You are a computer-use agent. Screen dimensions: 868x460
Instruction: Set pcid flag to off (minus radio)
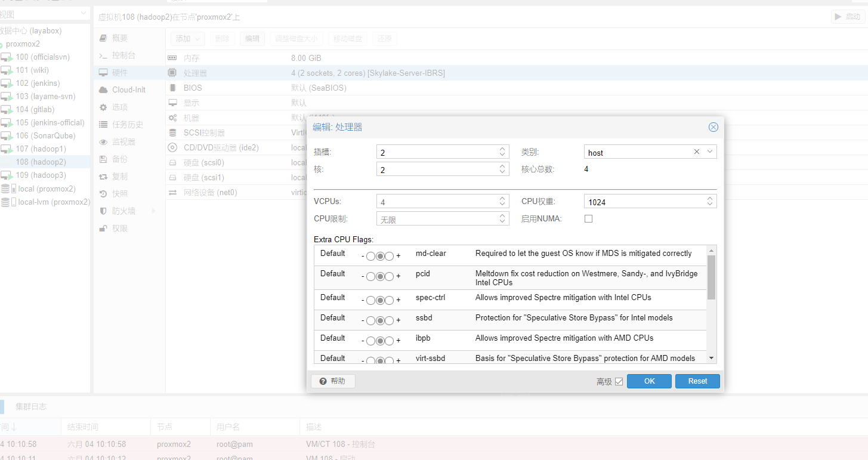click(370, 277)
